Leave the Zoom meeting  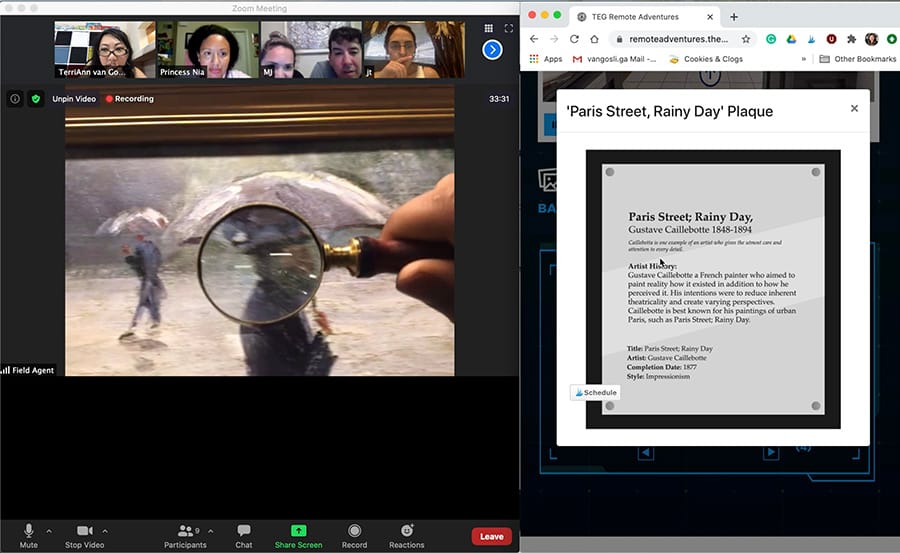click(491, 536)
